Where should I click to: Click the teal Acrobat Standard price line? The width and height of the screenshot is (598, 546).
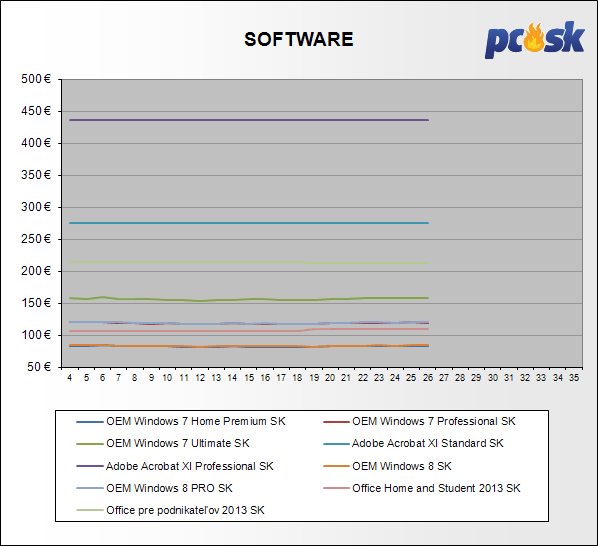(x=249, y=223)
